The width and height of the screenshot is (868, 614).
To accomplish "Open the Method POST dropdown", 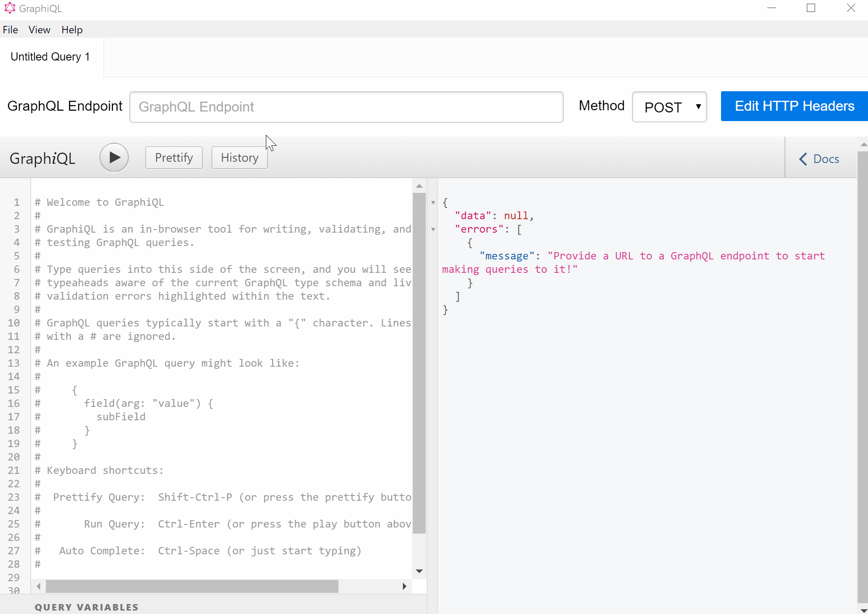I will (669, 107).
